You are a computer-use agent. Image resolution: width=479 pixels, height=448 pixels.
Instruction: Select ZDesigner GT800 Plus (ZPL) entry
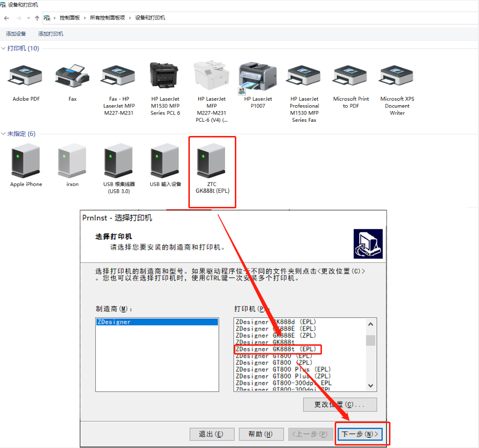pos(283,376)
